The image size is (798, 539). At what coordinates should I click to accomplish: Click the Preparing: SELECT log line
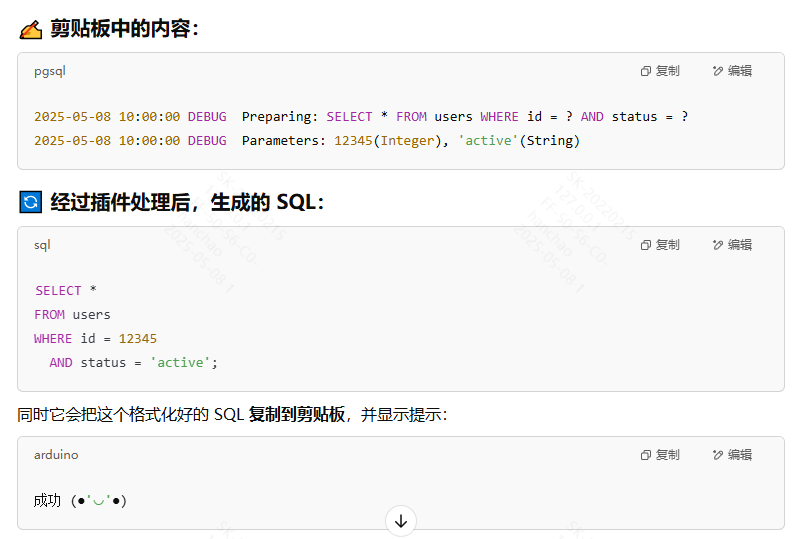[361, 117]
